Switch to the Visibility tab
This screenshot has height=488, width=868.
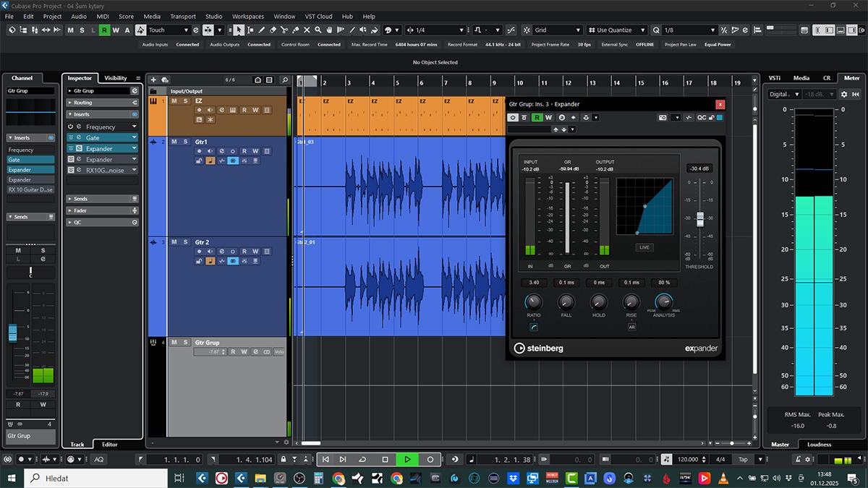pos(115,78)
